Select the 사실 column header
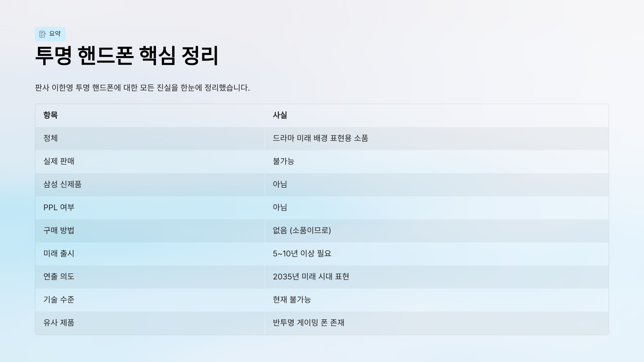644x362 pixels. pyautogui.click(x=280, y=115)
